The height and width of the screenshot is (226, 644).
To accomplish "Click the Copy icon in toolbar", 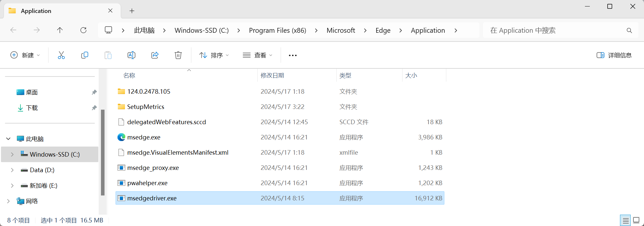I will (85, 55).
